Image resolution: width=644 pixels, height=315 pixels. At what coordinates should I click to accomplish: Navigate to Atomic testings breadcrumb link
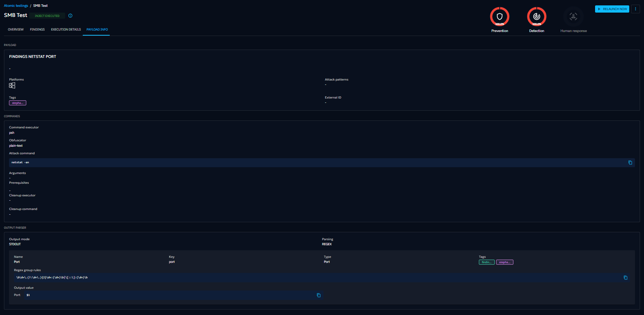pyautogui.click(x=16, y=6)
